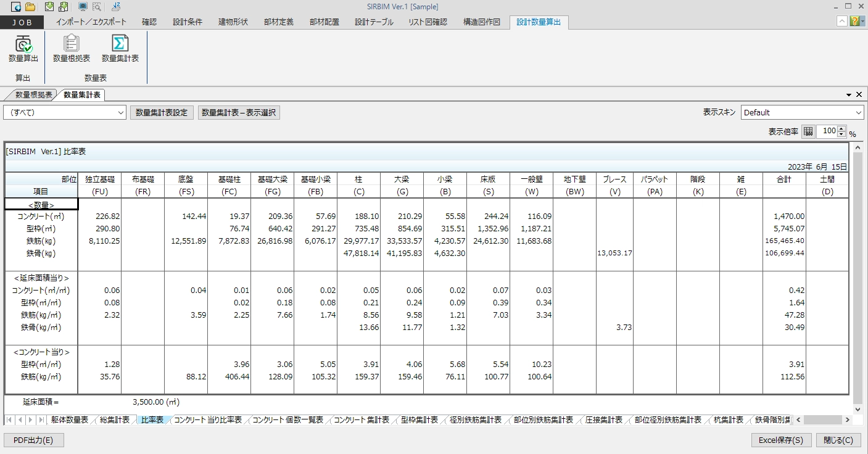Screen dimensions: 868x454
Task: Open the 杭集計表 sheet tab
Action: point(729,420)
